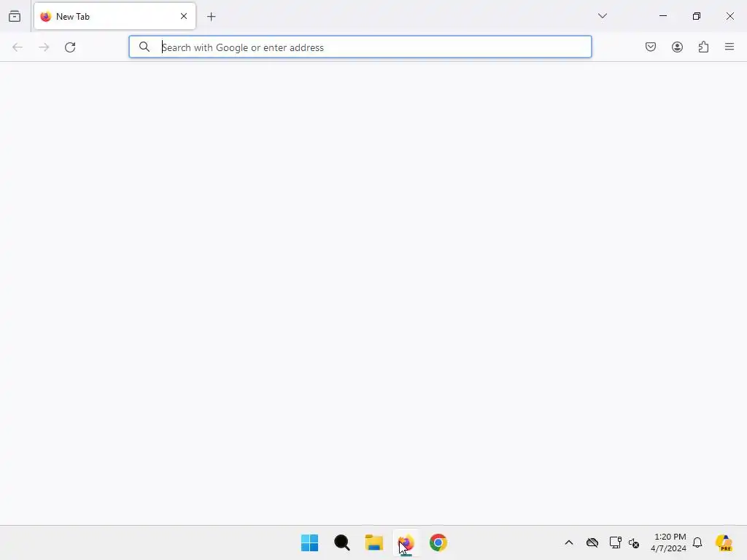
Task: Open clock showing 1:20 PM
Action: (x=669, y=542)
